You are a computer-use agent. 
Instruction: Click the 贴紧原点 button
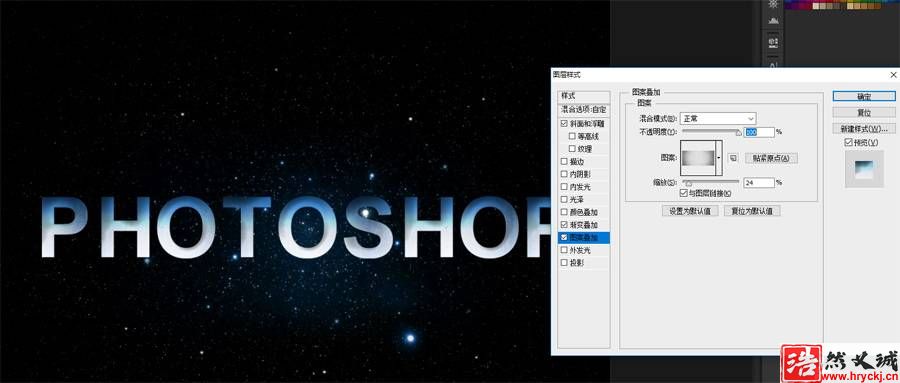pos(771,158)
